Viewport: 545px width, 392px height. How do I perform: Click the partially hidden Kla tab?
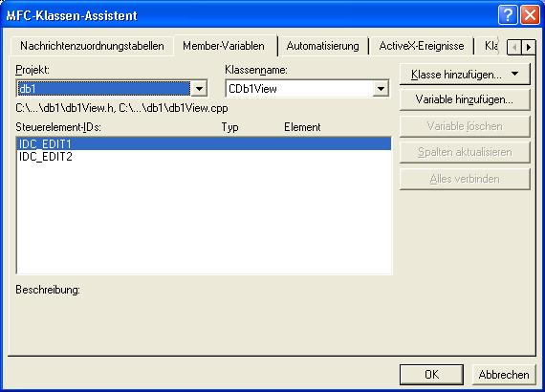tap(490, 46)
